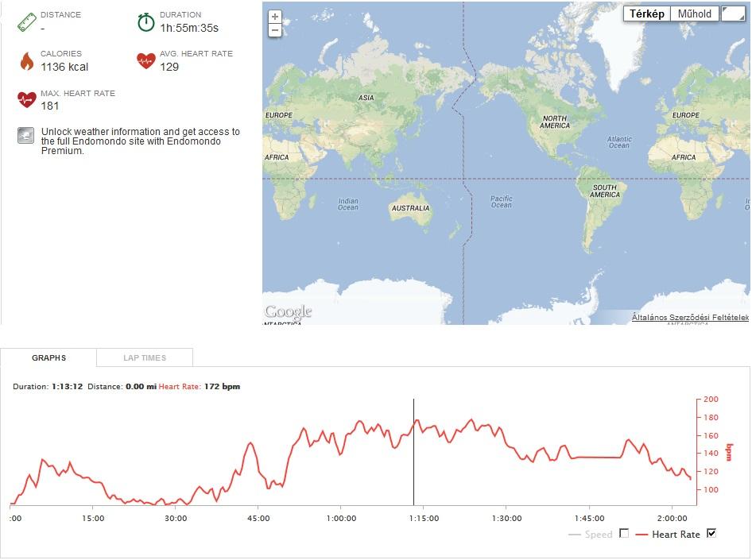Click the Google logo on map
752x560 pixels.
(289, 312)
